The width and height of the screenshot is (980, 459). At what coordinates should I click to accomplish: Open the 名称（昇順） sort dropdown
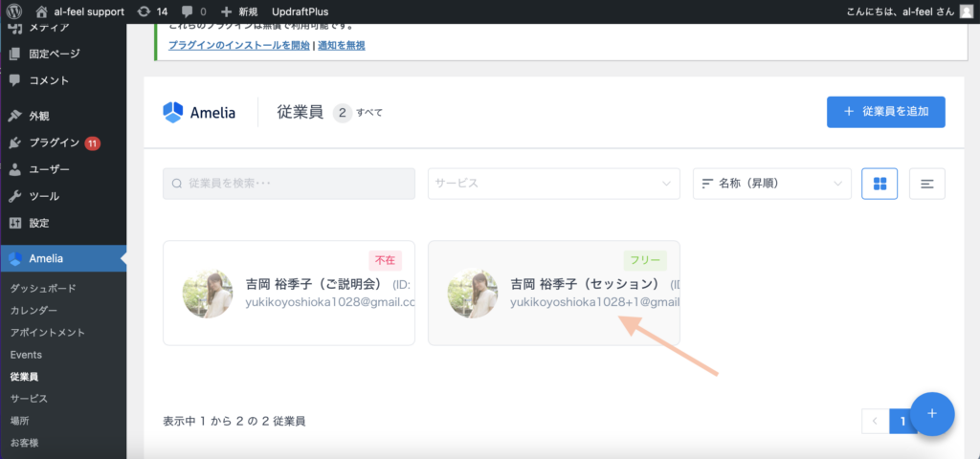(x=771, y=184)
